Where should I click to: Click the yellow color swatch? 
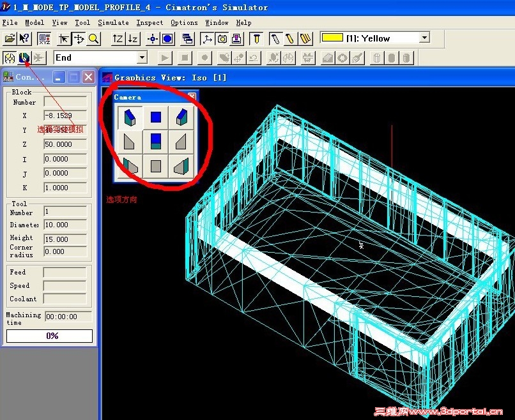click(332, 38)
